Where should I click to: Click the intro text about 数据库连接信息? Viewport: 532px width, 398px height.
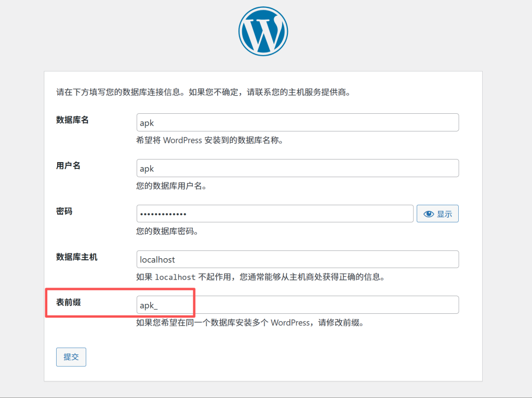203,93
